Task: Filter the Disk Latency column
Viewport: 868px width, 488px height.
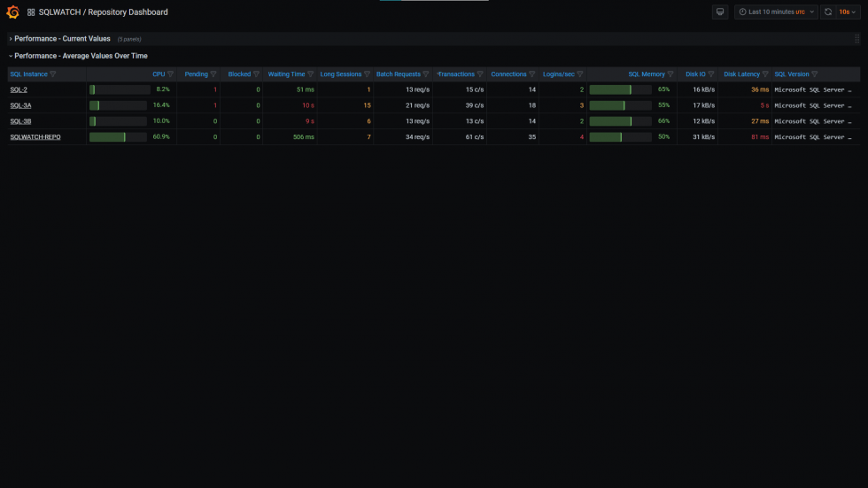Action: pyautogui.click(x=766, y=74)
